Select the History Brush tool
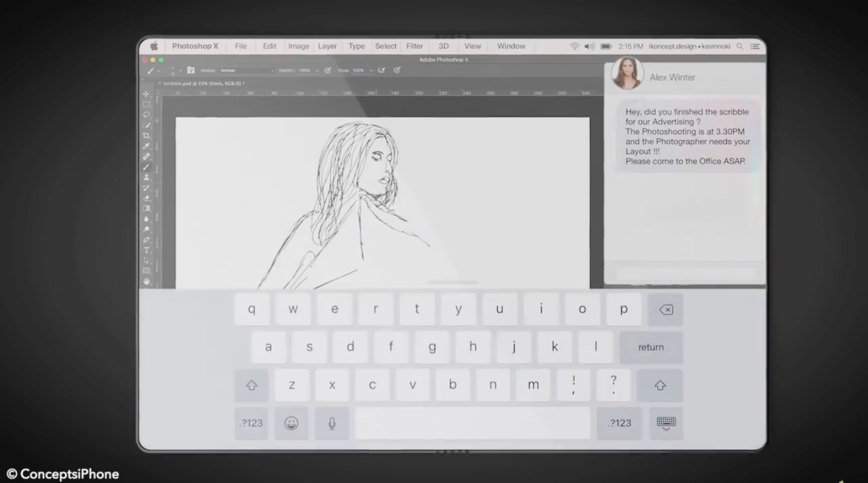 coord(146,188)
